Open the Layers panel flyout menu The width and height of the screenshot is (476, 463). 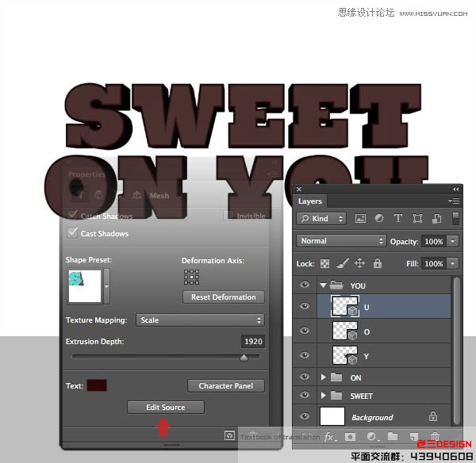tap(455, 201)
